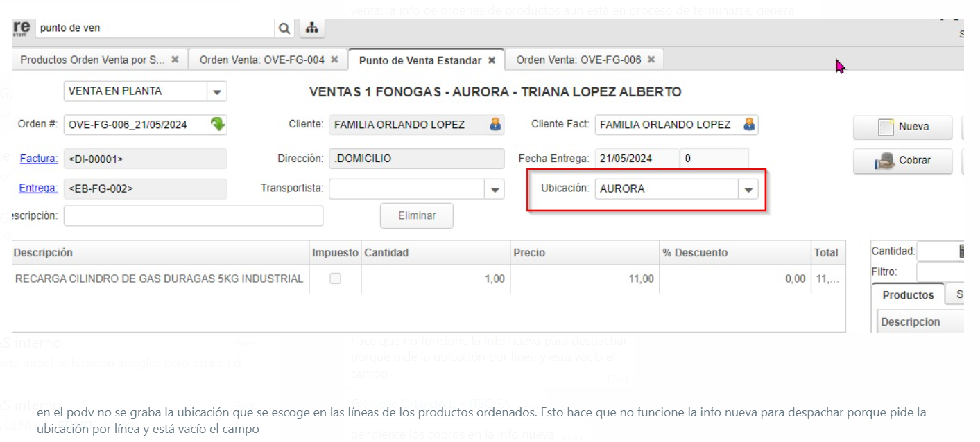Close the Orden Venta OVE-FG-004 tab
980x442 pixels.
[334, 60]
